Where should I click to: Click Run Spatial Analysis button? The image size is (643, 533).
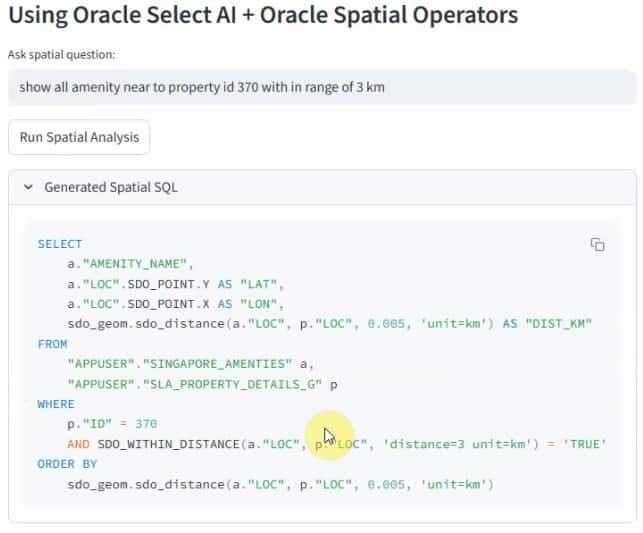(x=79, y=137)
